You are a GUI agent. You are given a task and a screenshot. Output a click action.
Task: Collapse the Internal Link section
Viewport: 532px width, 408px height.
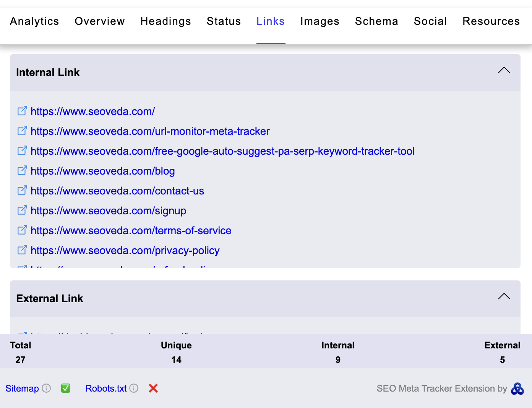coord(504,70)
